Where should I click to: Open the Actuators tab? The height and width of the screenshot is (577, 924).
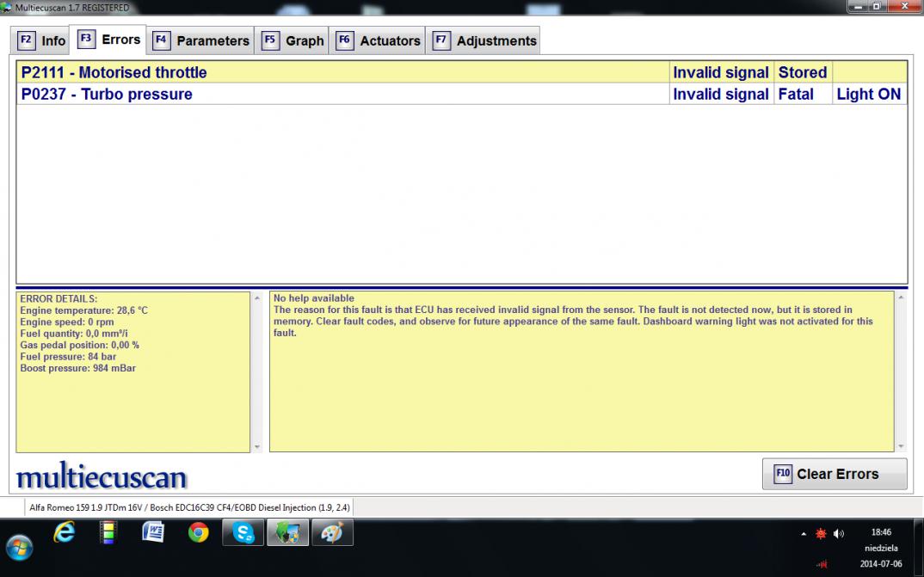tap(377, 40)
